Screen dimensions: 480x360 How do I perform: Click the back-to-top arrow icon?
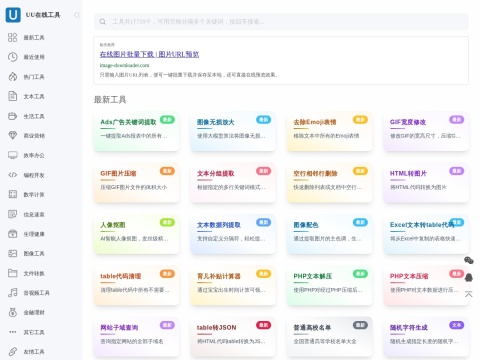coord(469,294)
